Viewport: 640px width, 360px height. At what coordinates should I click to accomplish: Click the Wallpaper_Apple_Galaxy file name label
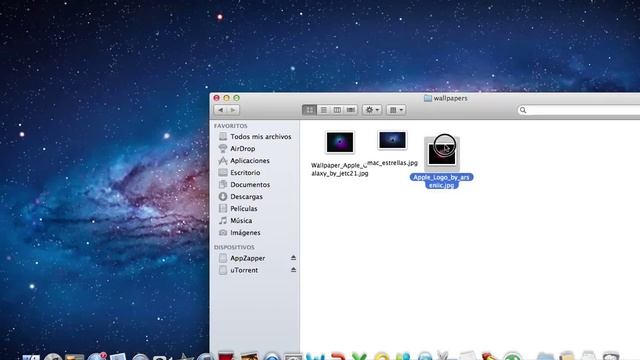340,169
